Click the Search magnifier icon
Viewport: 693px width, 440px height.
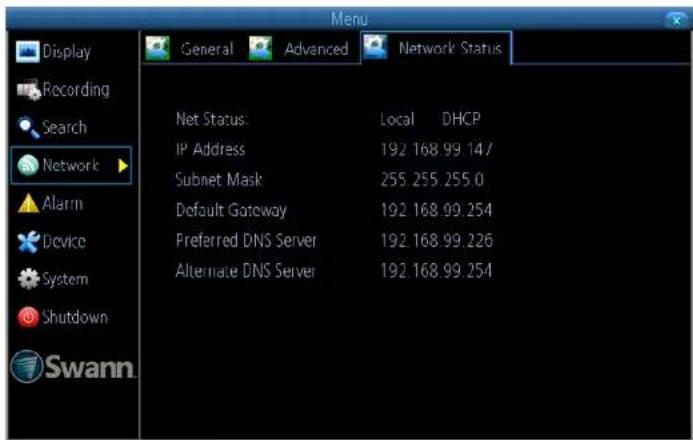(x=28, y=127)
